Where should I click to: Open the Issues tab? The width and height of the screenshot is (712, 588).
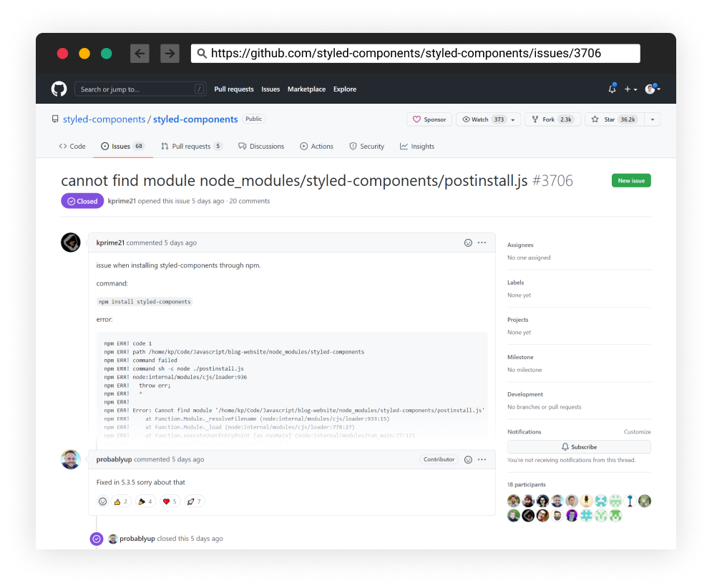click(x=122, y=146)
